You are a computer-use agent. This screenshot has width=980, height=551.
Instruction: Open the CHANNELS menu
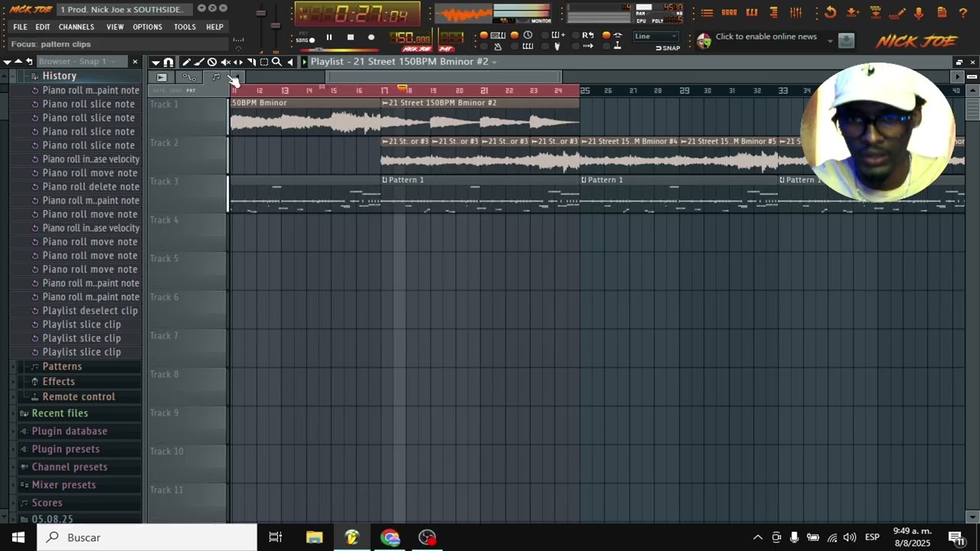77,27
